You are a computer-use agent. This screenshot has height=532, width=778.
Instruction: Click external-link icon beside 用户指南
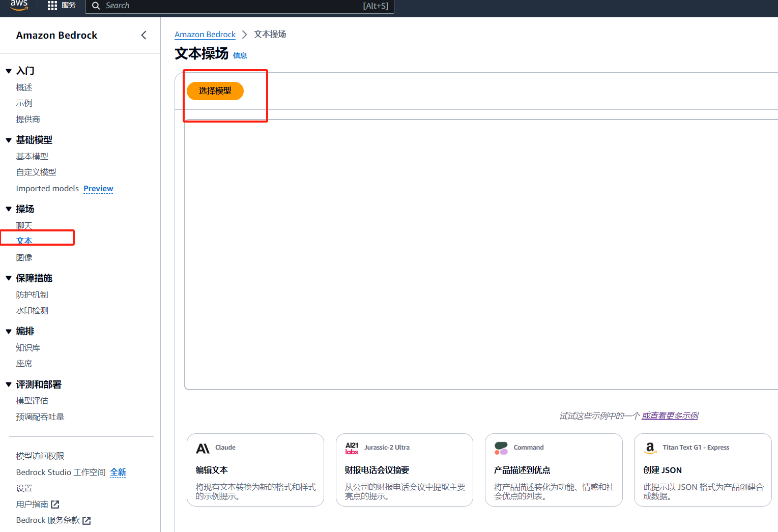click(55, 505)
